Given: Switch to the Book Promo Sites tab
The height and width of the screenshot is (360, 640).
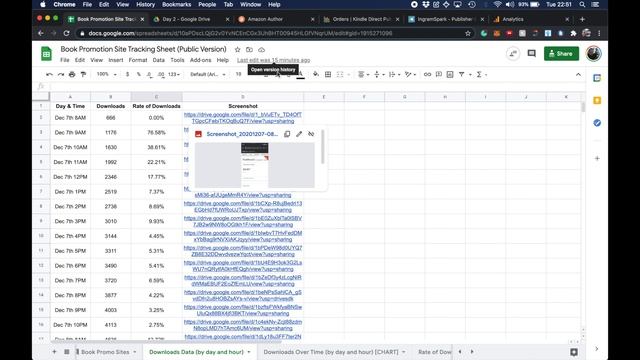Looking at the screenshot, I should click(105, 352).
